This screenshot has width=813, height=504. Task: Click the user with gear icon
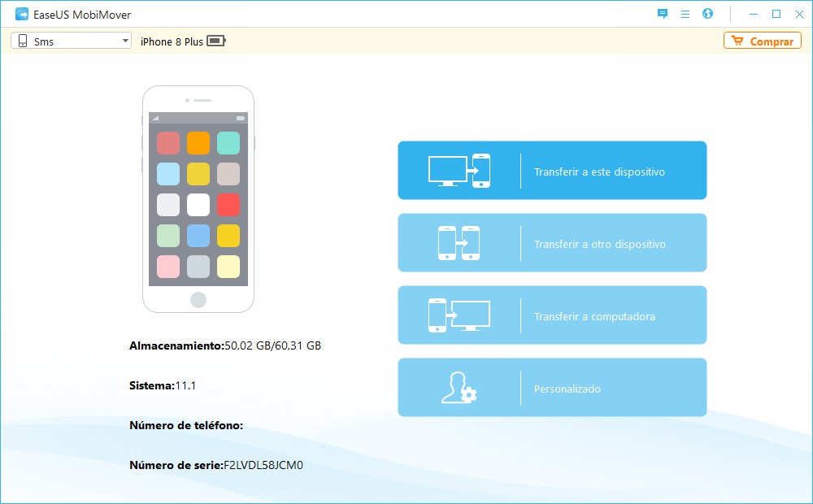coord(459,388)
